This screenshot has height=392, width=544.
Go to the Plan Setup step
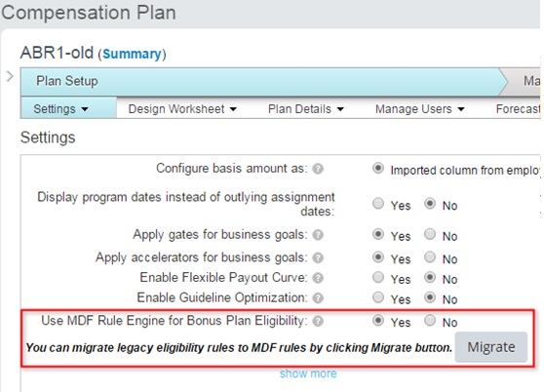pyautogui.click(x=67, y=81)
